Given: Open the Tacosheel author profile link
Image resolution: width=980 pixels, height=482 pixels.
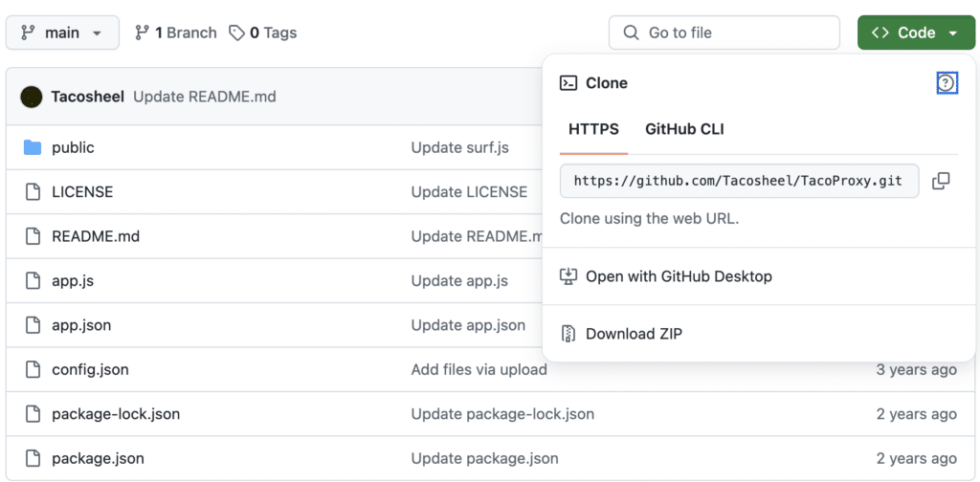Looking at the screenshot, I should (87, 97).
